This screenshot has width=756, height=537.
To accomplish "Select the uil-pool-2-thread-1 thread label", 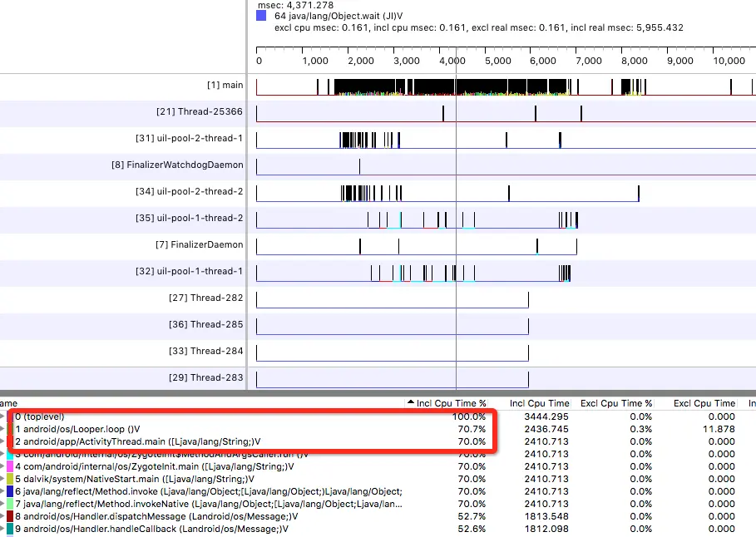I will coord(189,138).
